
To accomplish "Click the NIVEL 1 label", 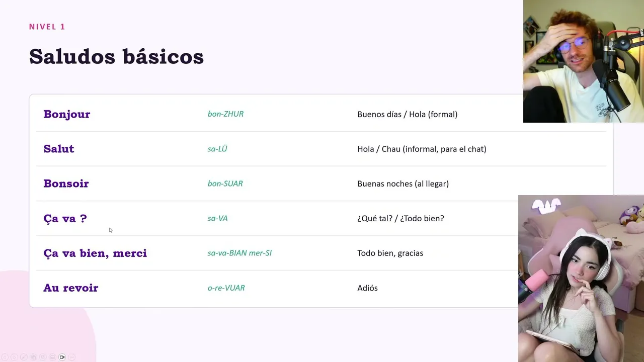I will click(47, 27).
